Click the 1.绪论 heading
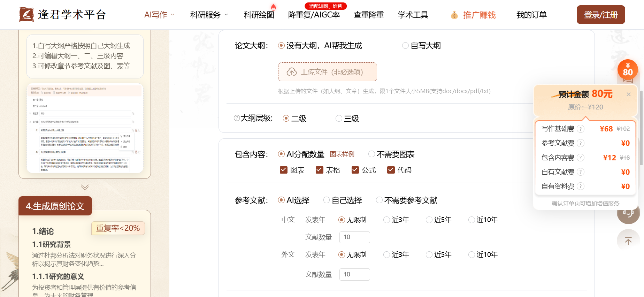This screenshot has height=297, width=644. (x=43, y=231)
